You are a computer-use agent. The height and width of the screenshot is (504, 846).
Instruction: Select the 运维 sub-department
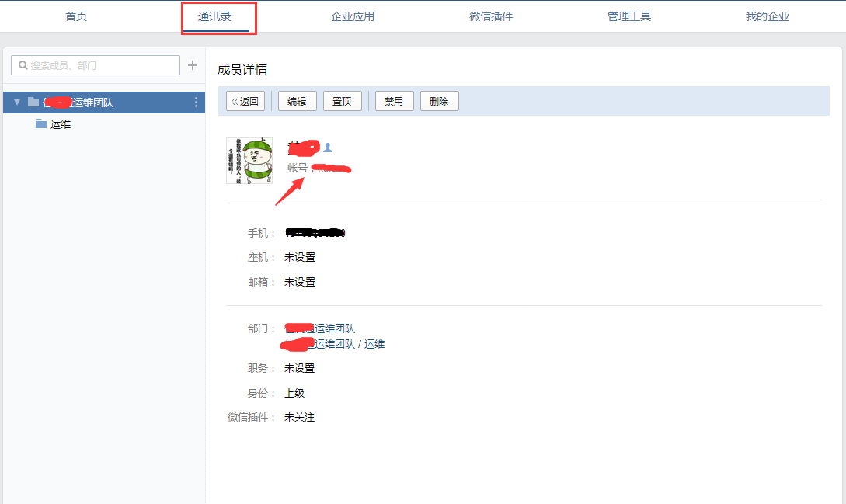(61, 125)
